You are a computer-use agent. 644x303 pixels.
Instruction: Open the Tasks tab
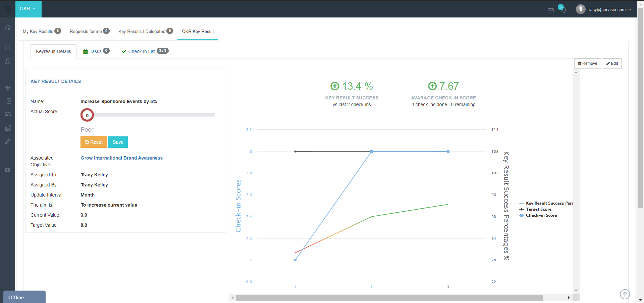(96, 51)
